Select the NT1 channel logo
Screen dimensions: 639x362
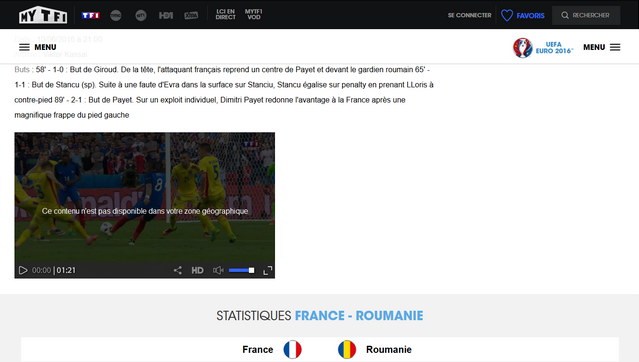[x=141, y=15]
